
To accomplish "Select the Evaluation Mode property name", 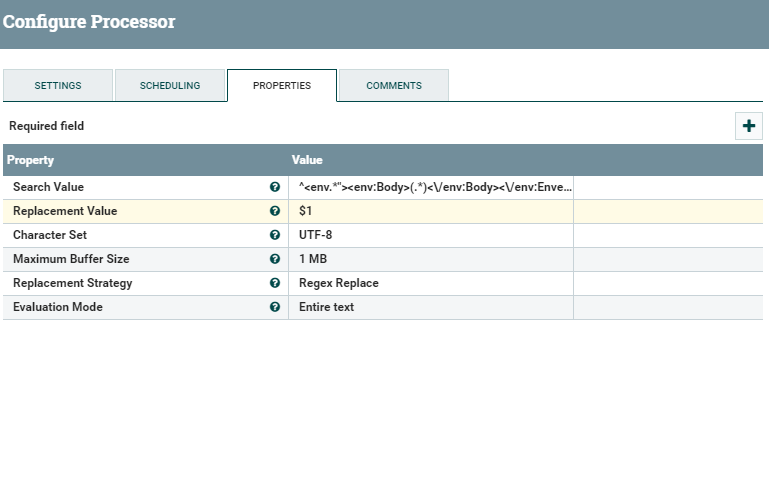I will [58, 307].
